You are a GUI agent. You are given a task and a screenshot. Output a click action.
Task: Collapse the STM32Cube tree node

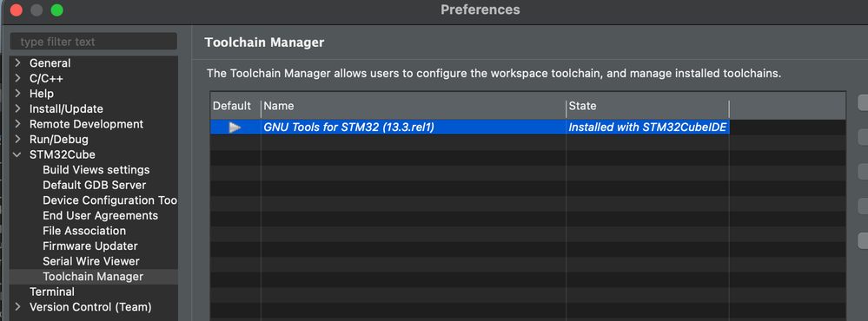tap(17, 154)
